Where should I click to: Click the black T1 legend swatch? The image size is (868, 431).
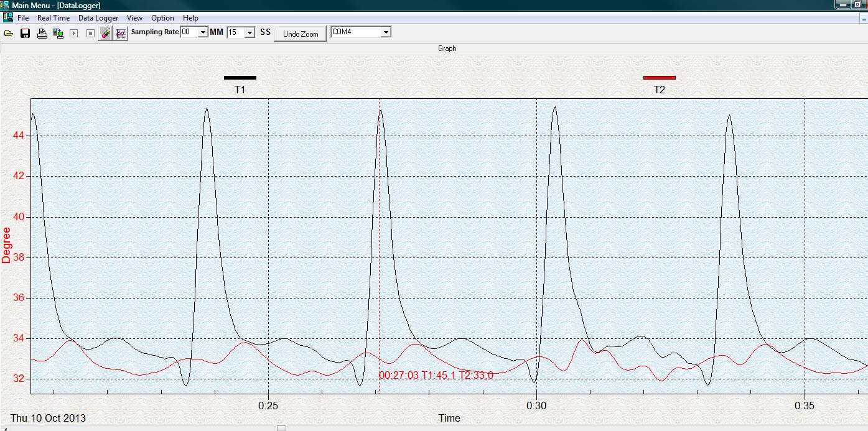(x=240, y=78)
